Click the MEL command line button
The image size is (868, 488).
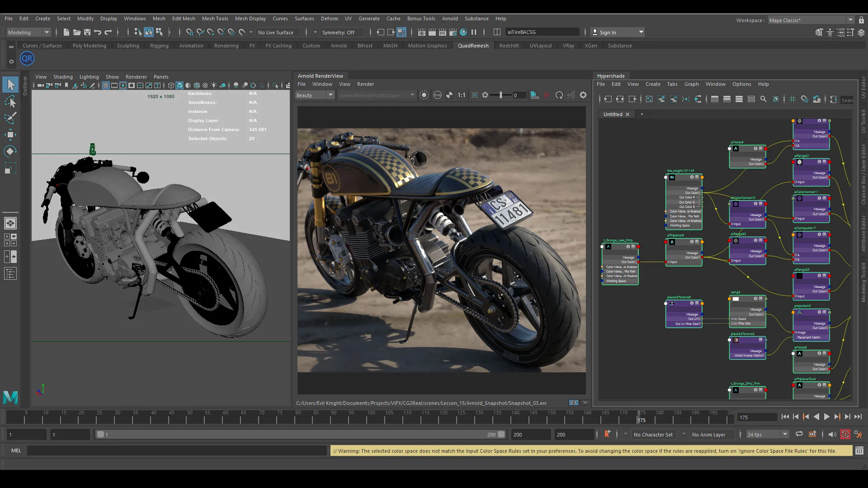coord(16,450)
